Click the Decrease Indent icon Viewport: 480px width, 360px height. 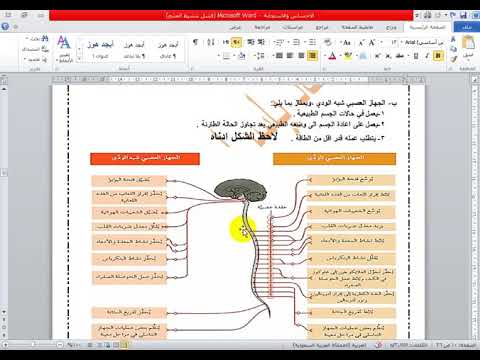pos(262,42)
